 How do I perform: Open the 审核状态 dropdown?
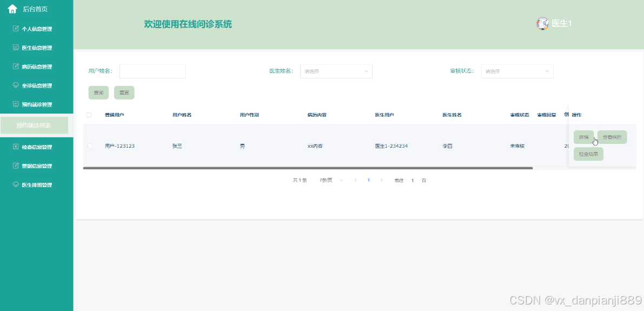click(x=517, y=71)
